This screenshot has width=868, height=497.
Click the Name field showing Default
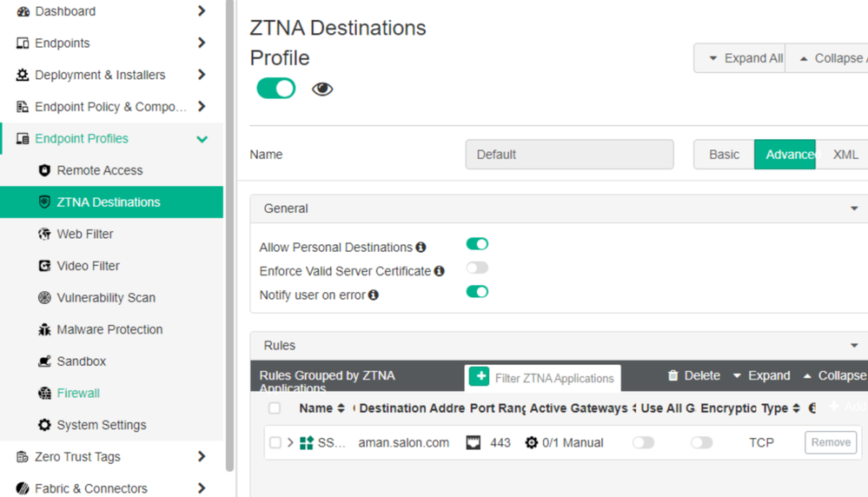click(x=569, y=155)
